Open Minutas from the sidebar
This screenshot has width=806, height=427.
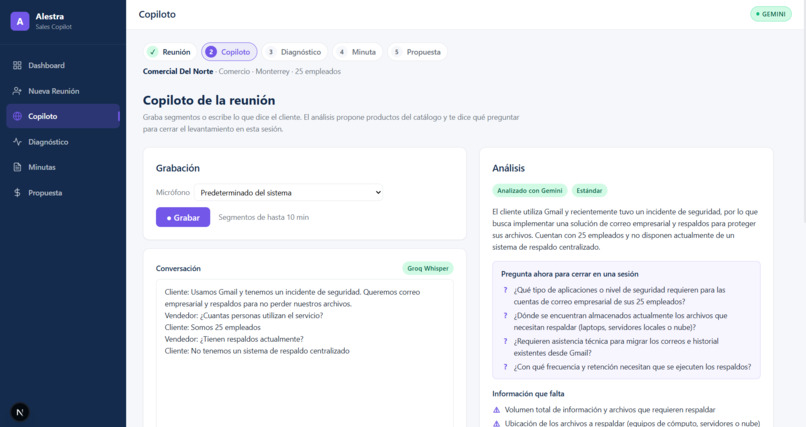63,167
